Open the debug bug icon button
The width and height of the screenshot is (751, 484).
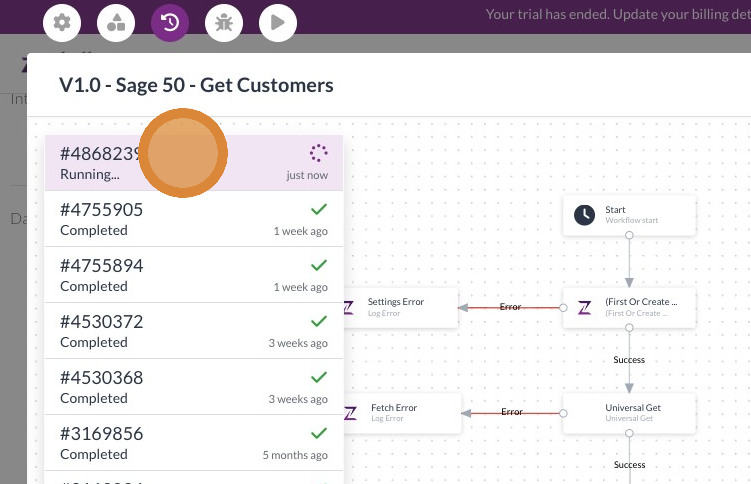pyautogui.click(x=224, y=23)
